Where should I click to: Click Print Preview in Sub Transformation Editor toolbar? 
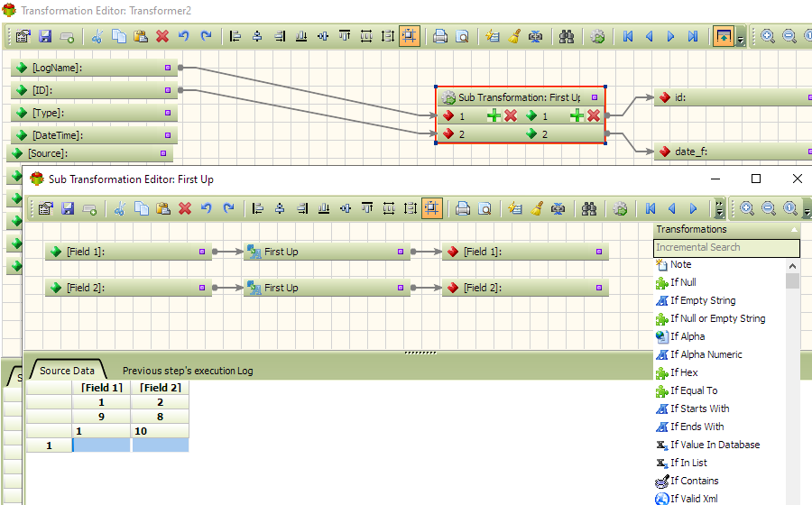pos(484,208)
